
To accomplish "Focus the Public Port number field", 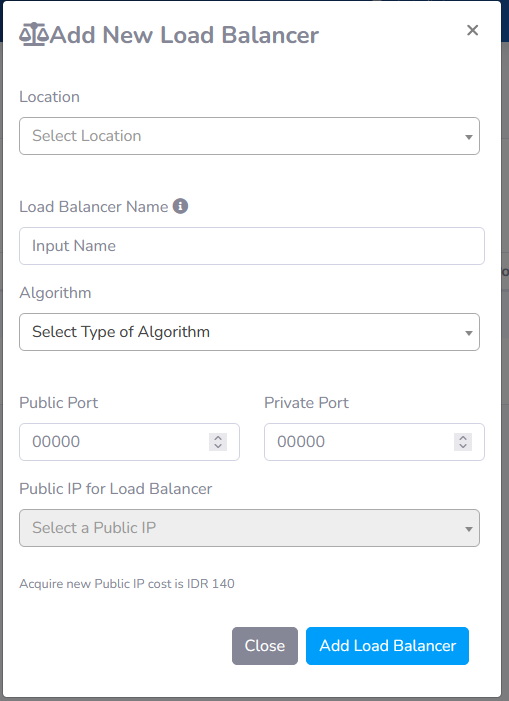I will pyautogui.click(x=129, y=442).
